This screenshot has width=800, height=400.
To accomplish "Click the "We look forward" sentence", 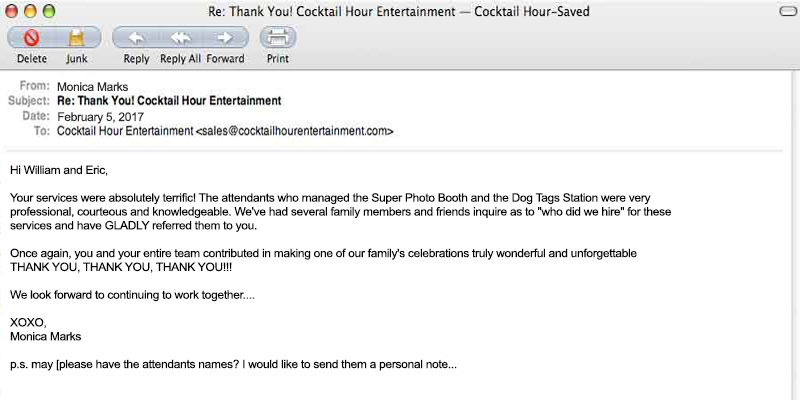I will point(132,295).
